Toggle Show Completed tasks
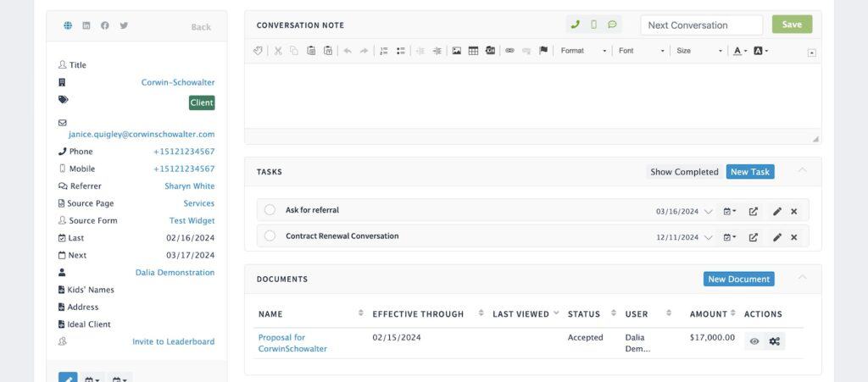 pyautogui.click(x=684, y=172)
